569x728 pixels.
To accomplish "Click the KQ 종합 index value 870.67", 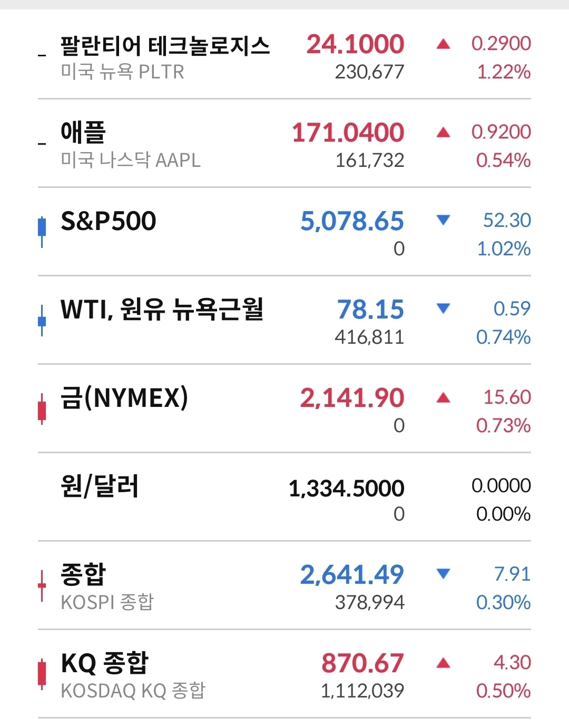I will click(363, 663).
